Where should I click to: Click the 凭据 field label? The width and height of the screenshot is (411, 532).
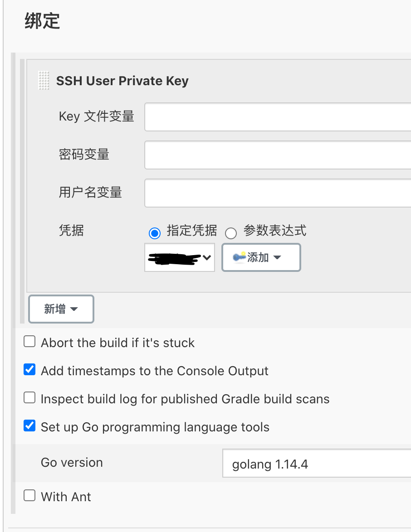(x=71, y=230)
